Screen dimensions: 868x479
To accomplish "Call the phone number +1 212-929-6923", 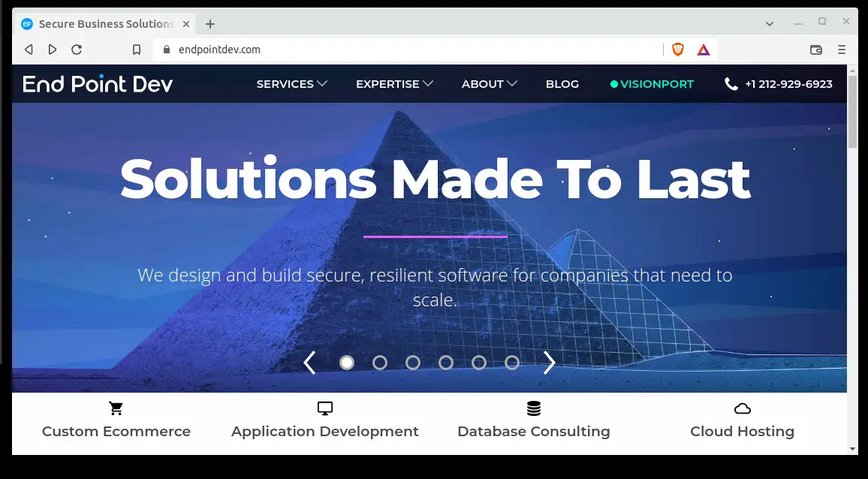I will point(788,84).
